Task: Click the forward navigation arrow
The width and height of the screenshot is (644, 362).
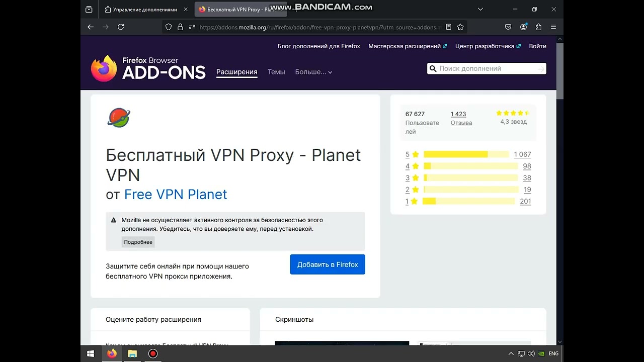Action: pyautogui.click(x=106, y=27)
